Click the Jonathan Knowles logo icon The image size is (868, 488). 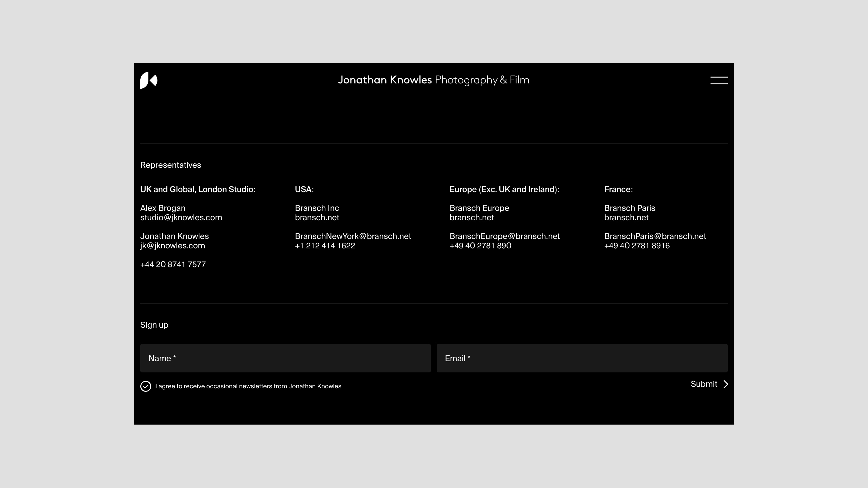(147, 80)
